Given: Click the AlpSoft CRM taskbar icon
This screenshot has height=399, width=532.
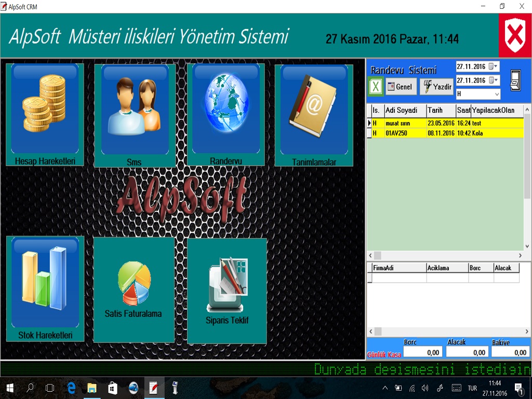Looking at the screenshot, I should (x=154, y=388).
